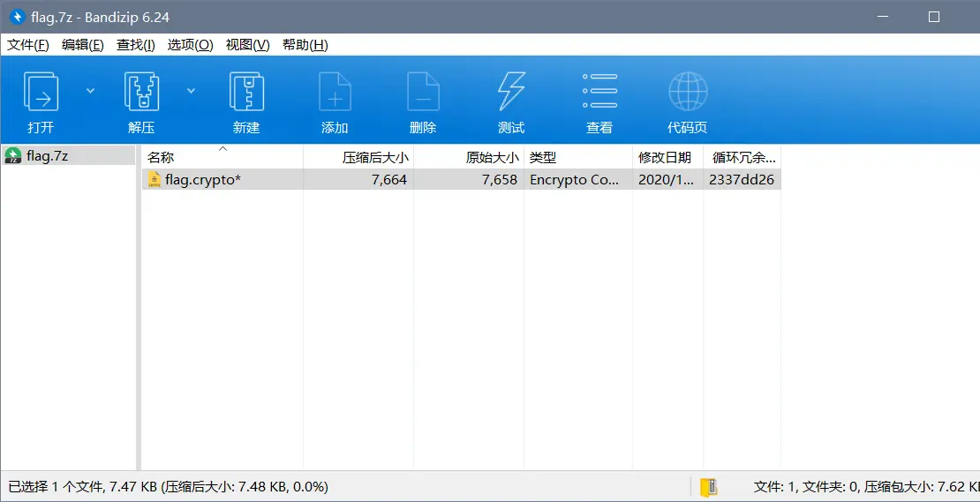980x502 pixels.
Task: Click the type cell Encrypto Co...
Action: click(575, 180)
